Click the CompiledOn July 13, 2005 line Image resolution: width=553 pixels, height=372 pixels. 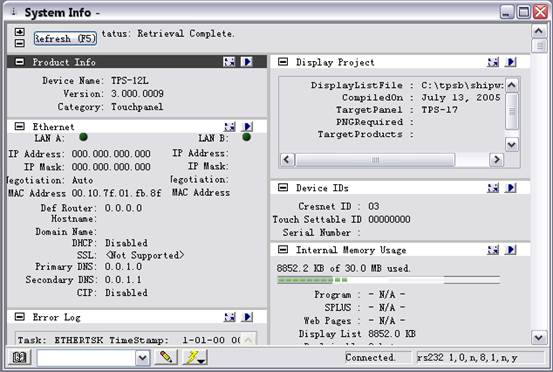tap(421, 98)
